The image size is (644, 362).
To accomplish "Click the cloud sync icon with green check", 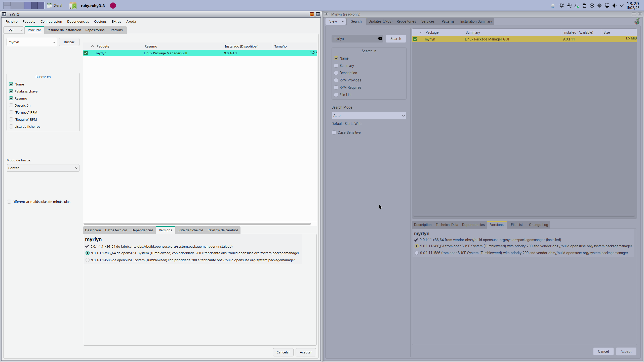I will pyautogui.click(x=577, y=6).
